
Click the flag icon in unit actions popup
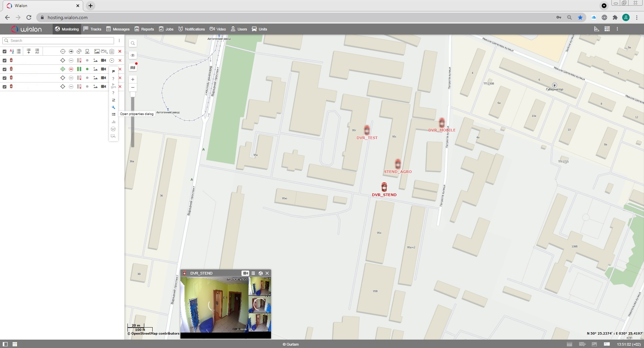(113, 71)
